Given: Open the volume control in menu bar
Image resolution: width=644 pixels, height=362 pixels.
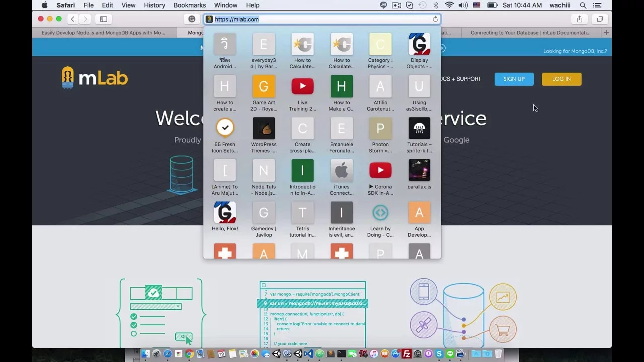Looking at the screenshot, I should coord(462,5).
